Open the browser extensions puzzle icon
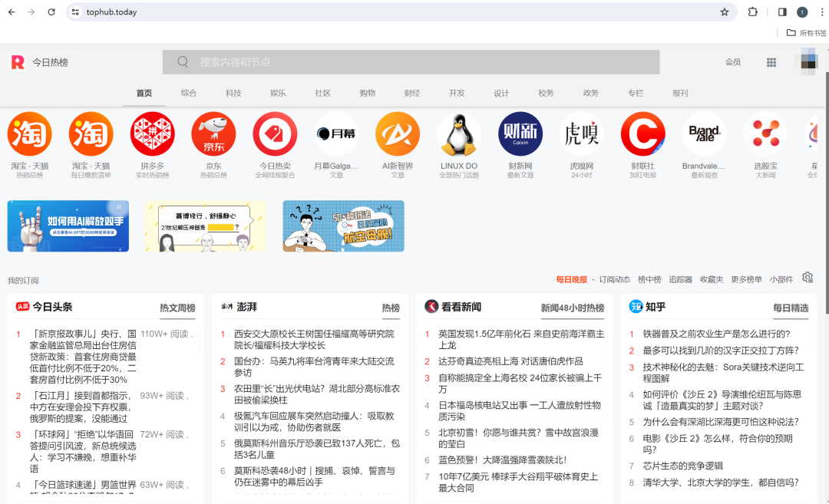The image size is (829, 504). coord(752,12)
